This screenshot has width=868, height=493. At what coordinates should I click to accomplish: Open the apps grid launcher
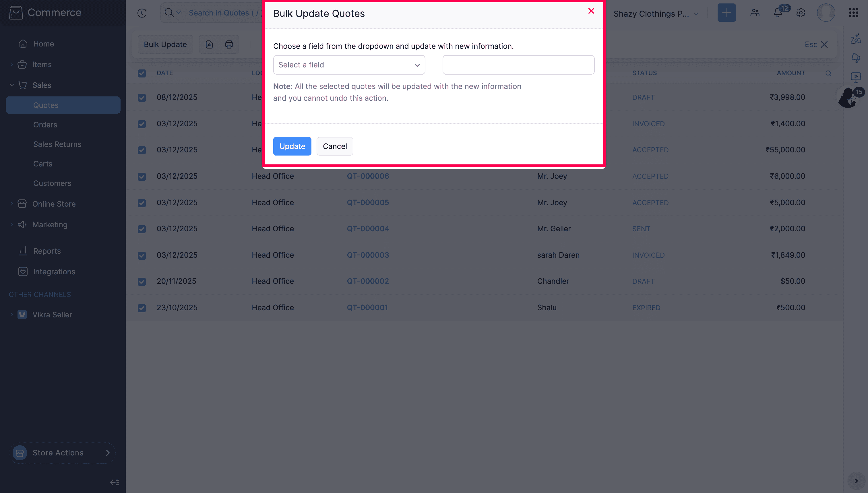pos(853,13)
